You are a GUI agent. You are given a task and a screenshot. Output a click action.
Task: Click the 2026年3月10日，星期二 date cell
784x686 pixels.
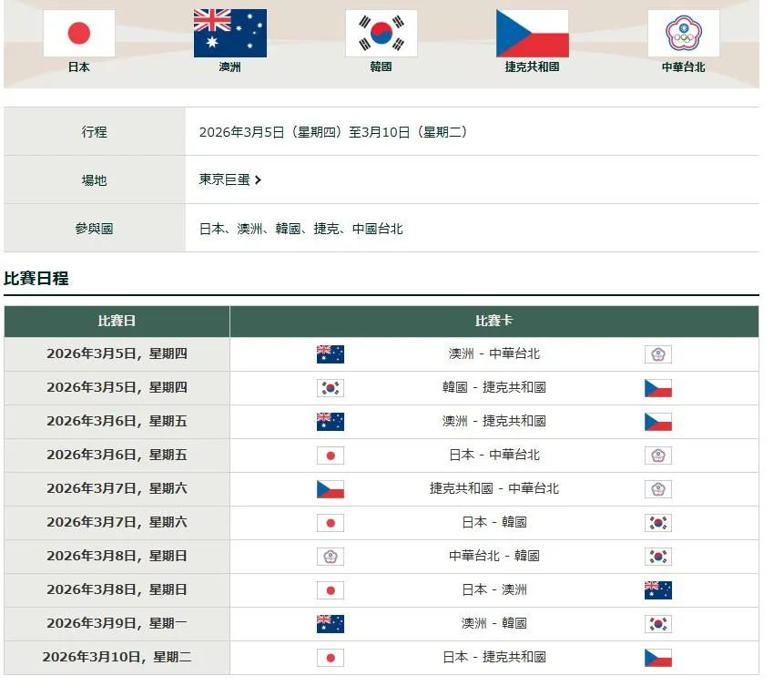117,657
